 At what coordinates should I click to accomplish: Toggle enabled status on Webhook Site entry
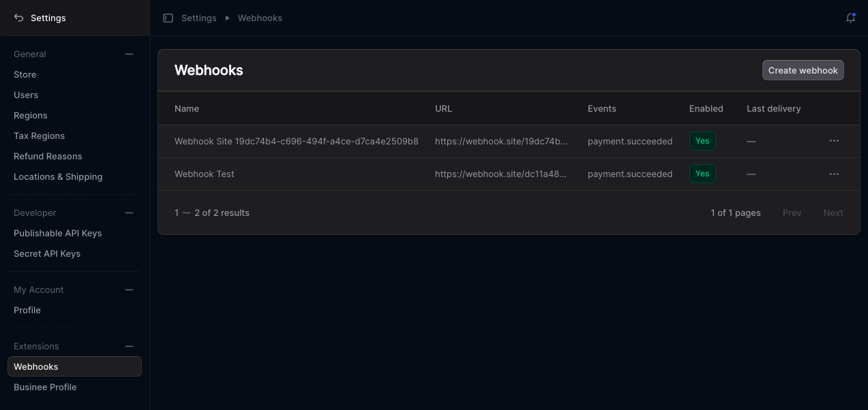(x=702, y=141)
